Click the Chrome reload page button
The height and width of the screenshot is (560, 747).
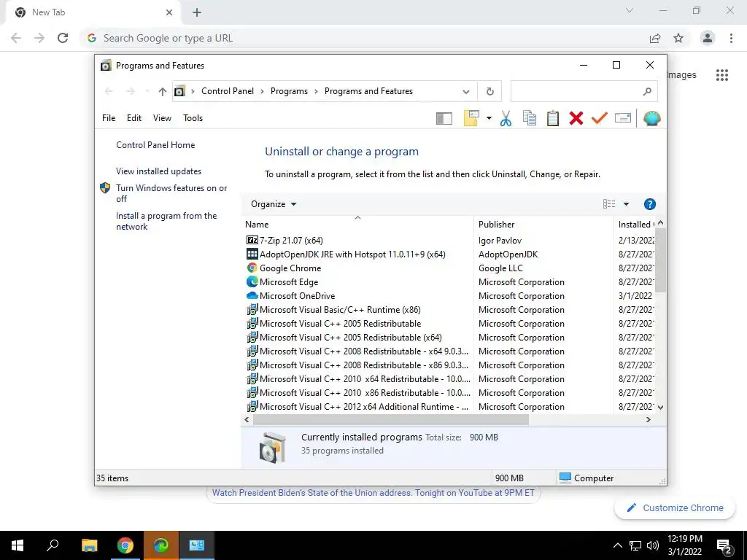pos(63,38)
